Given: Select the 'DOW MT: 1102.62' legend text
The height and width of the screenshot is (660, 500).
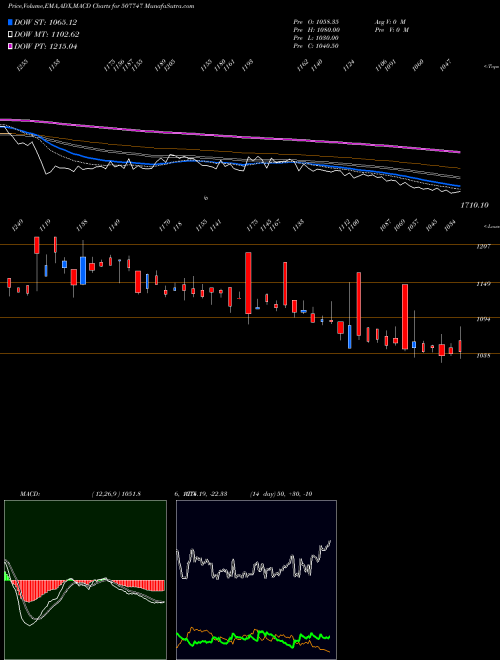Looking at the screenshot, I should coord(47,34).
